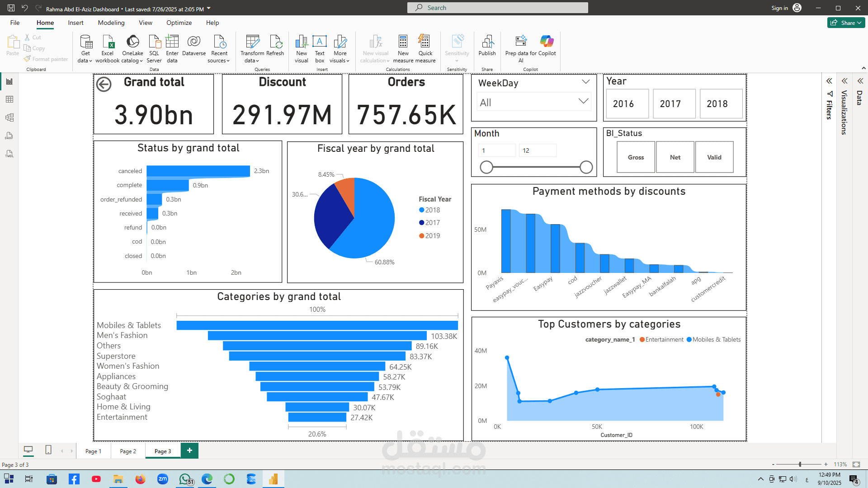The width and height of the screenshot is (868, 488).
Task: Open the Modeling ribbon tab
Action: pos(111,23)
